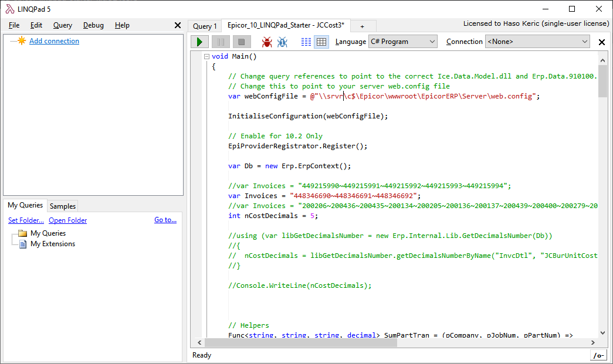Viewport: 613px width, 364px height.
Task: Collapse the void Main() code block
Action: [x=207, y=57]
